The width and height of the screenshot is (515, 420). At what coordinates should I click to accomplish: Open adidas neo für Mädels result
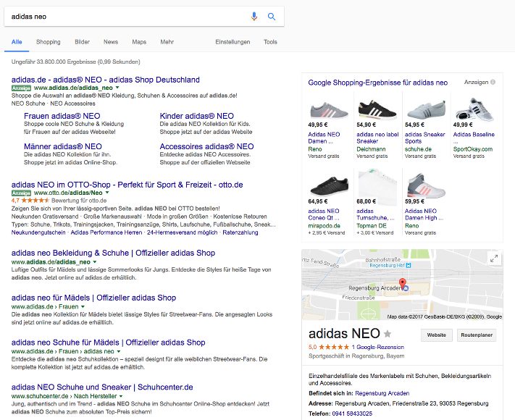(93, 298)
